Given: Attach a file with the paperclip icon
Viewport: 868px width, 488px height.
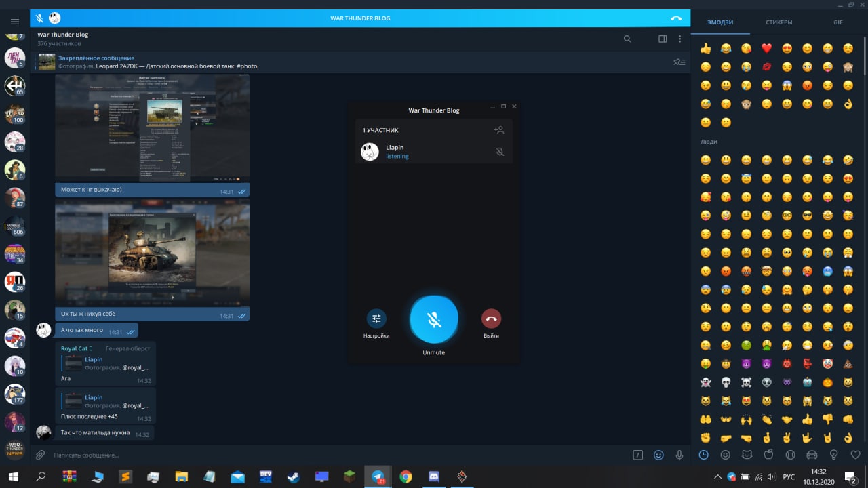Looking at the screenshot, I should (41, 455).
